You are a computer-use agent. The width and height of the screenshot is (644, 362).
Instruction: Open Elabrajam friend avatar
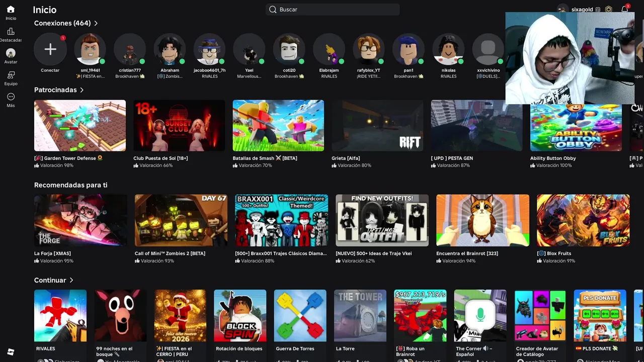pyautogui.click(x=329, y=49)
